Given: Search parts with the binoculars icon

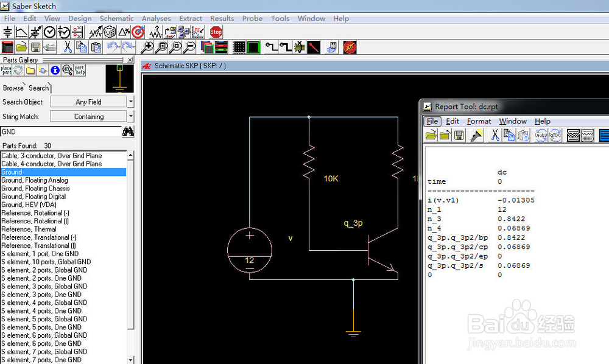Looking at the screenshot, I should [x=128, y=131].
